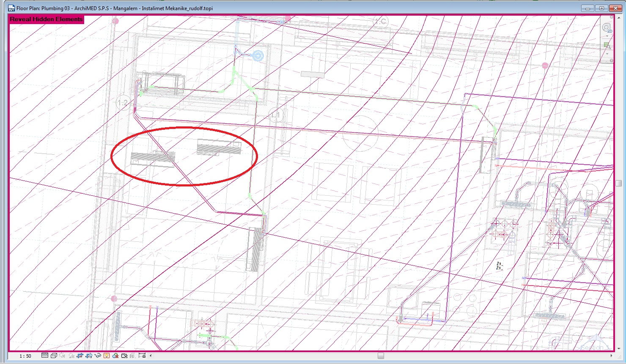
Task: Toggle Shadows on
Action: [x=71, y=356]
